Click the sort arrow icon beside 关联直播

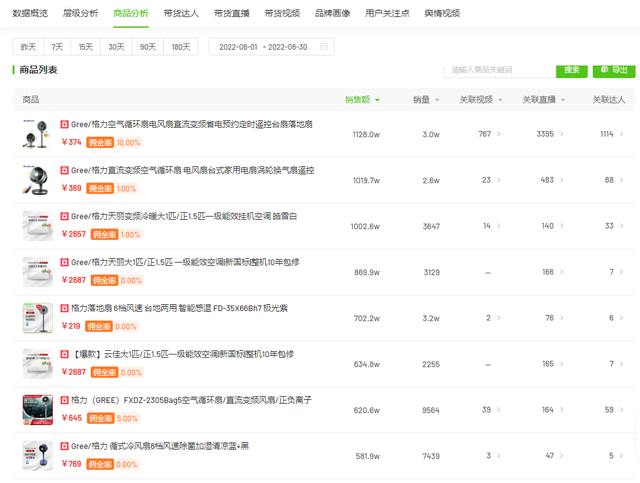tap(564, 100)
